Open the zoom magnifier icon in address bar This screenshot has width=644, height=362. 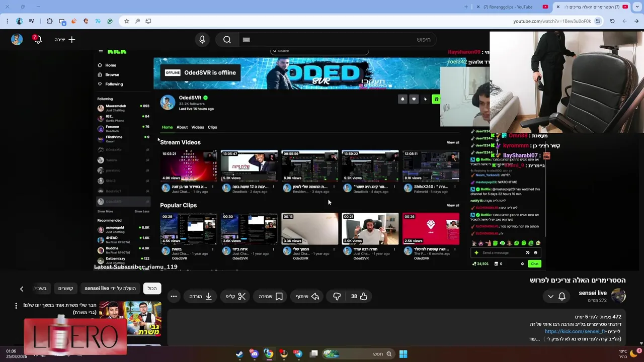coord(137,21)
